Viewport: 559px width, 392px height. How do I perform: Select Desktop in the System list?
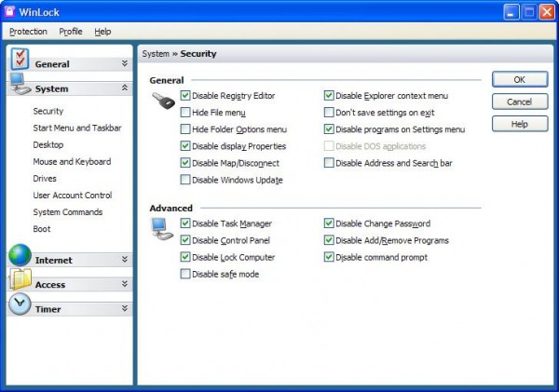point(48,144)
